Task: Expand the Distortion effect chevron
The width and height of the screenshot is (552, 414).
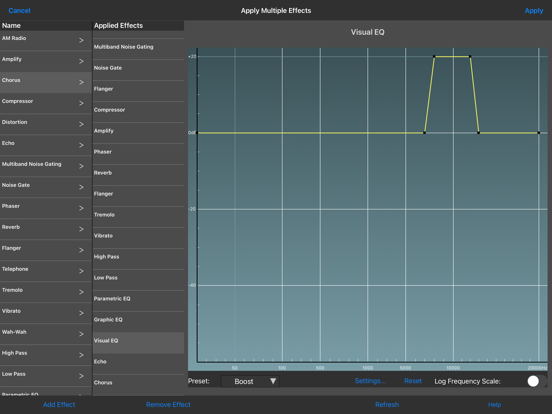Action: (x=81, y=124)
